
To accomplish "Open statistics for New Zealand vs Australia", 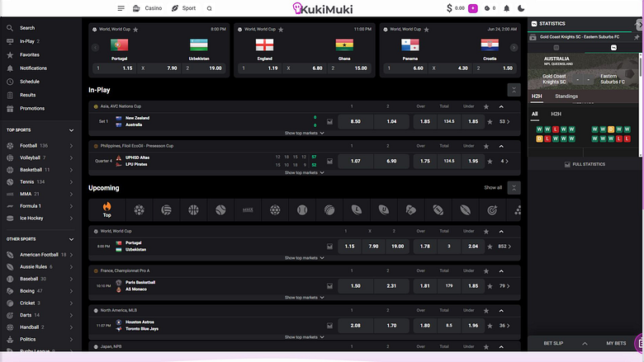I will 329,122.
